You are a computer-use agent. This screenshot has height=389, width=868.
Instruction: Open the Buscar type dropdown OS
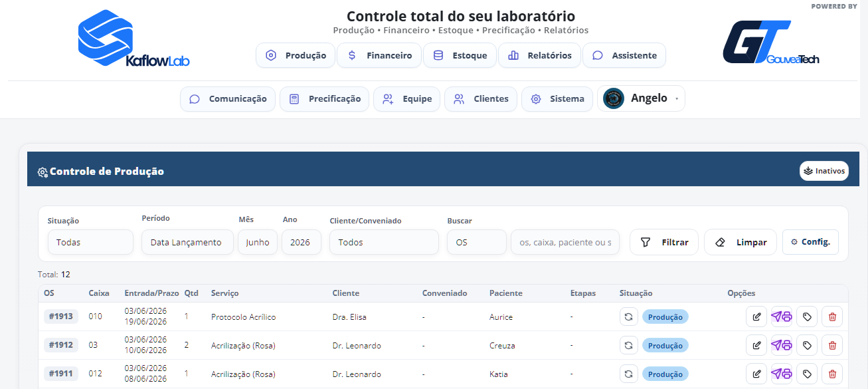click(x=476, y=242)
